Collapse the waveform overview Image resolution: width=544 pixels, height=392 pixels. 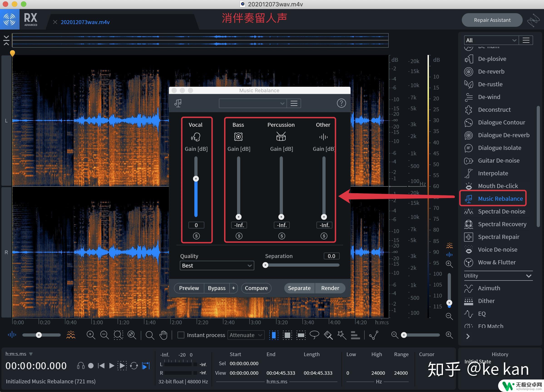(6, 40)
